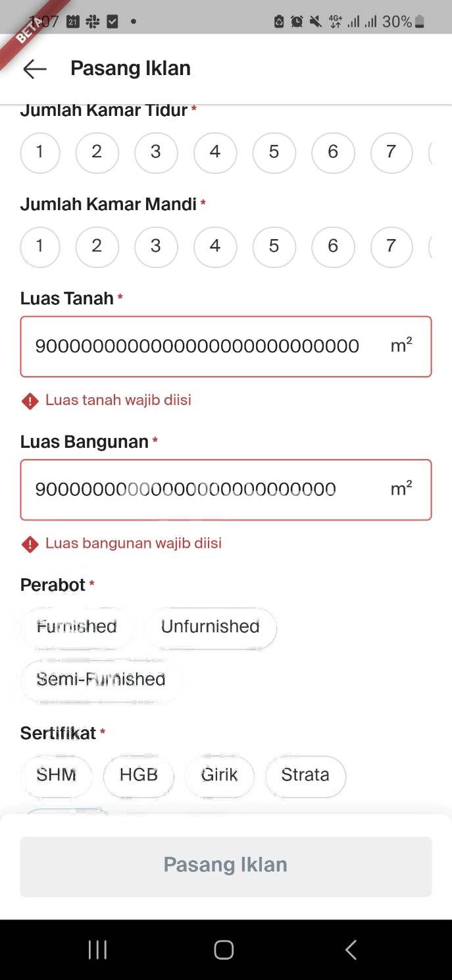The width and height of the screenshot is (452, 980).
Task: Select the Furnished perabot option
Action: click(77, 626)
